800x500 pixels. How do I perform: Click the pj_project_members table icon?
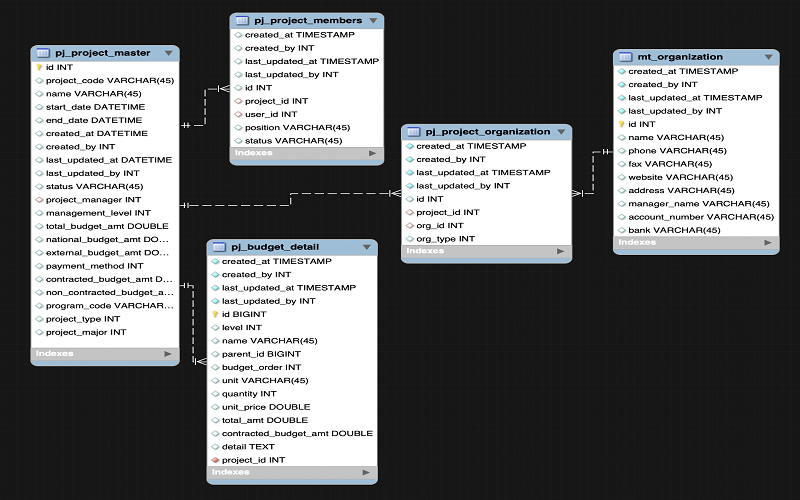(241, 20)
